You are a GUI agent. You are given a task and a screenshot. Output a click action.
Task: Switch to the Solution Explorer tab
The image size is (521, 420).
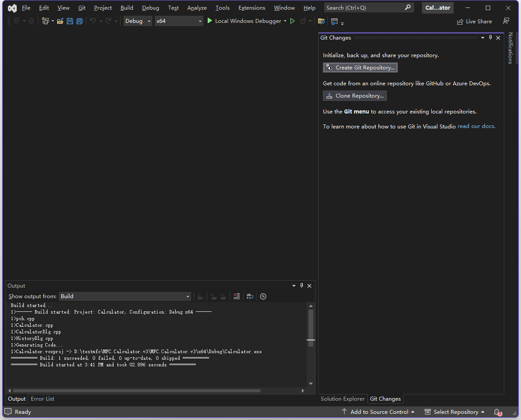342,399
